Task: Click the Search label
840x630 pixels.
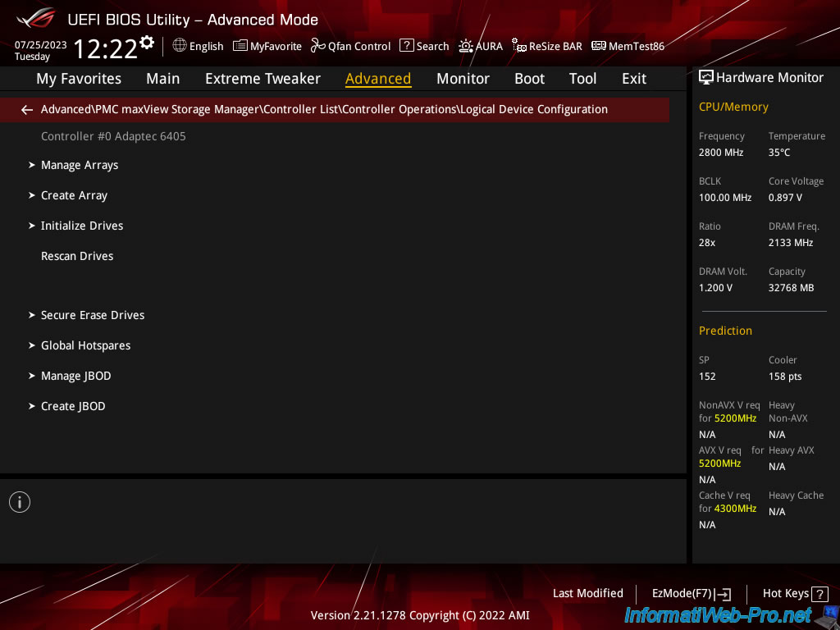Action: click(433, 47)
